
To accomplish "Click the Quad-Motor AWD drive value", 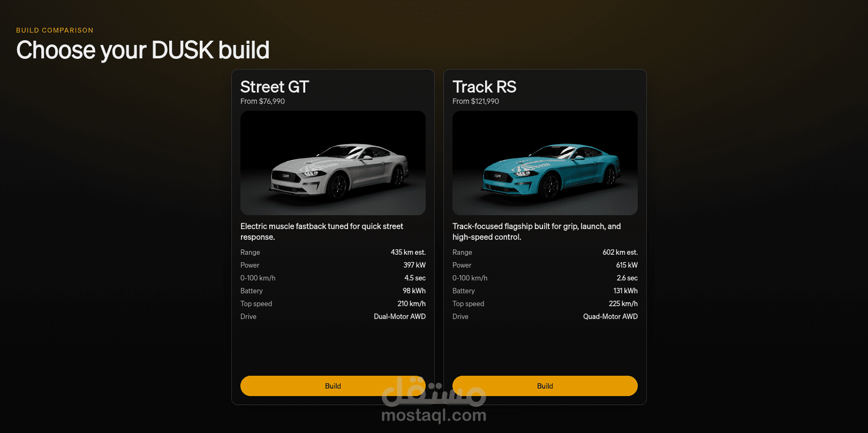I will pos(610,316).
